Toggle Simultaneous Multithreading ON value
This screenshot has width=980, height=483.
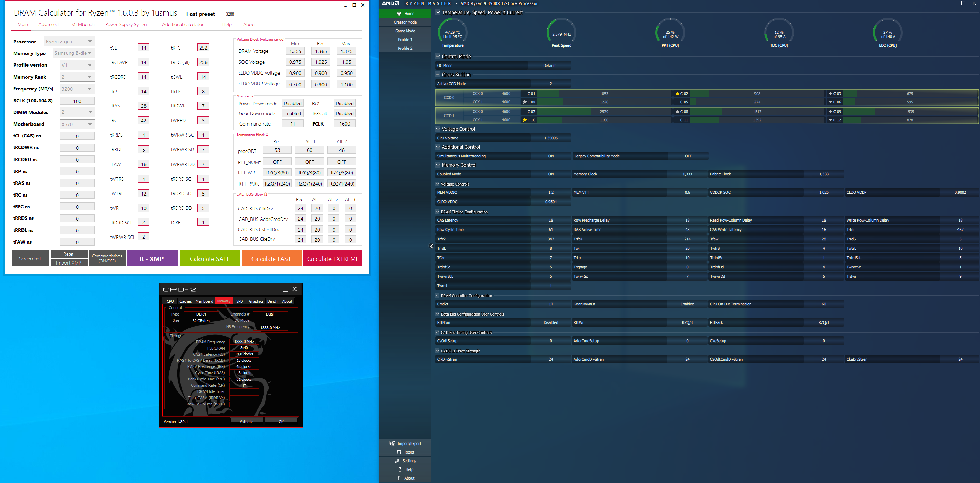click(x=550, y=156)
